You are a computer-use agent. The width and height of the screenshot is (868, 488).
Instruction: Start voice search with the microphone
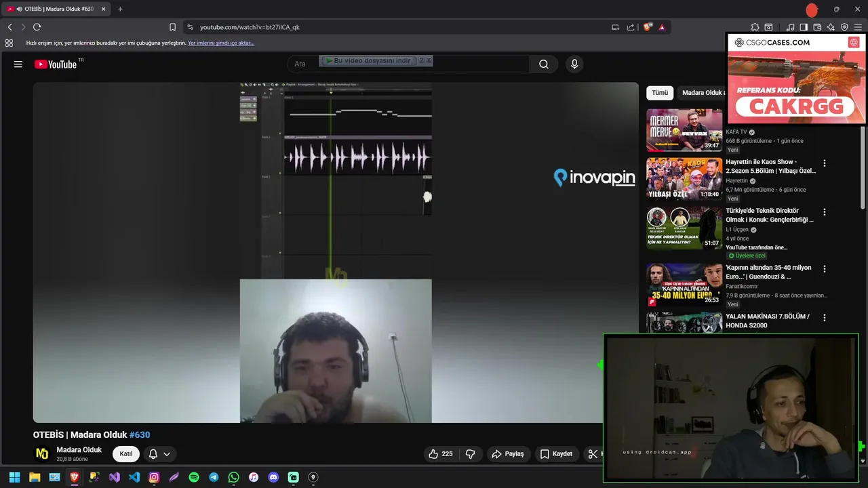(x=574, y=64)
